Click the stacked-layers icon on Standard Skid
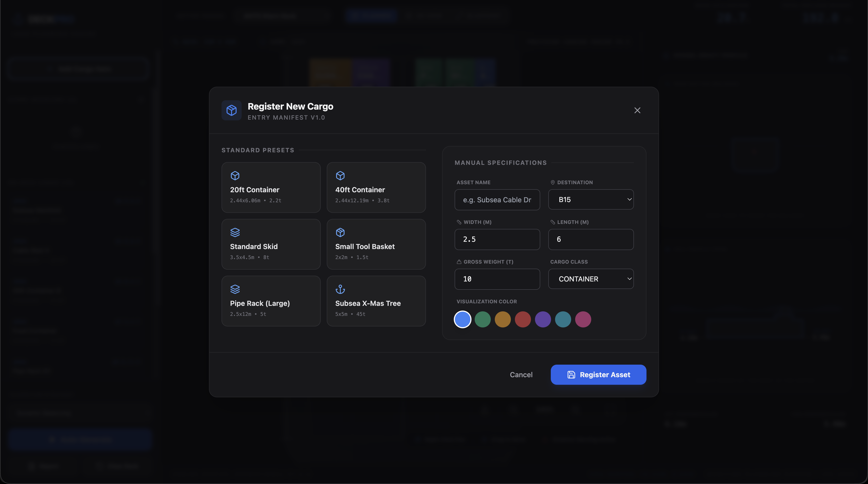Image resolution: width=868 pixels, height=484 pixels. coord(235,232)
